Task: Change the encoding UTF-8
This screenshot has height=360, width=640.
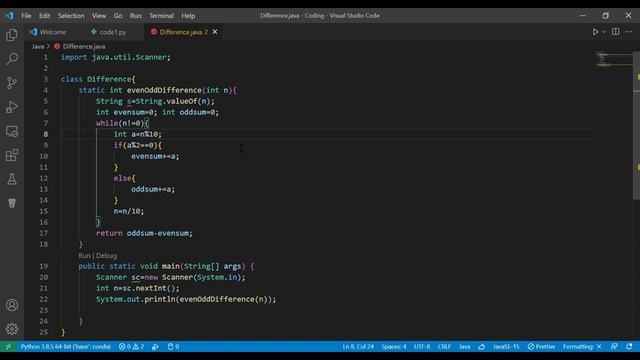Action: point(422,347)
